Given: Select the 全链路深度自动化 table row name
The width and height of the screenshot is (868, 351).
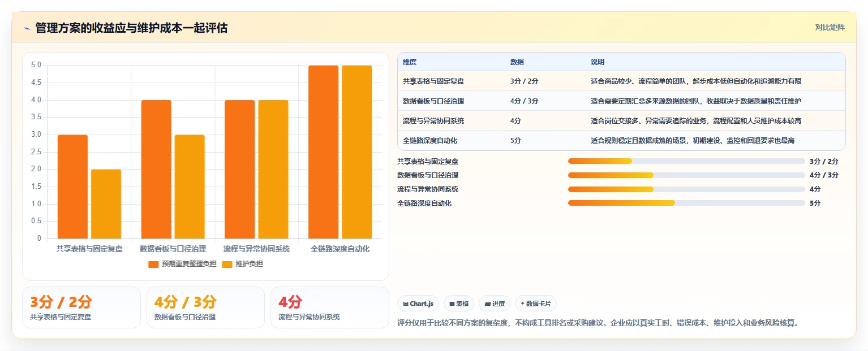Looking at the screenshot, I should point(430,141).
